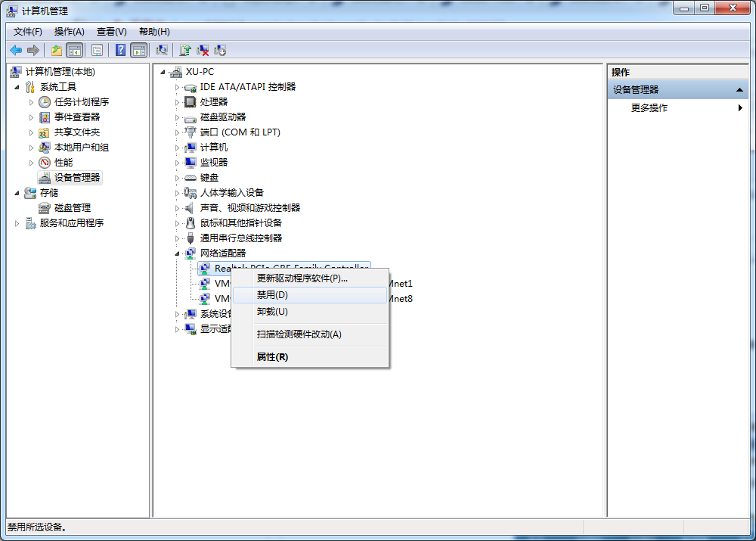Expand the IDE ATA/ATAPI 控制器 arrow

(x=177, y=87)
